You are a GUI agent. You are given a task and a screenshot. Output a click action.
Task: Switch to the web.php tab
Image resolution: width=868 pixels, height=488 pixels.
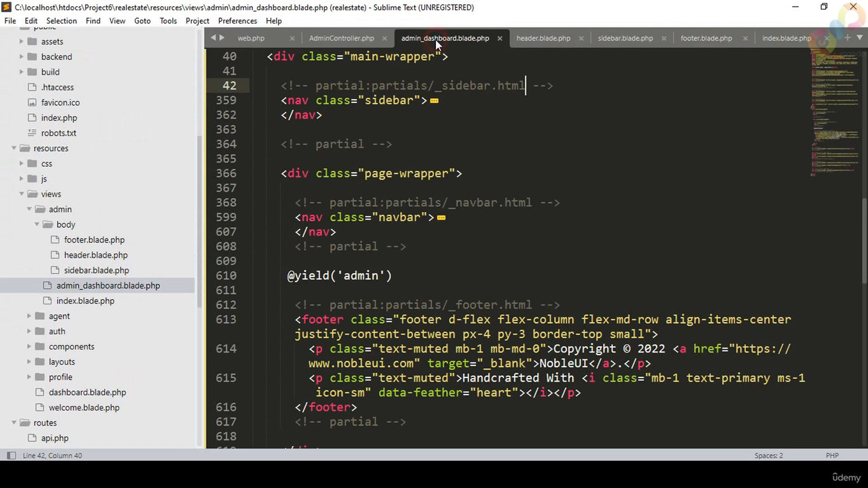coord(251,38)
